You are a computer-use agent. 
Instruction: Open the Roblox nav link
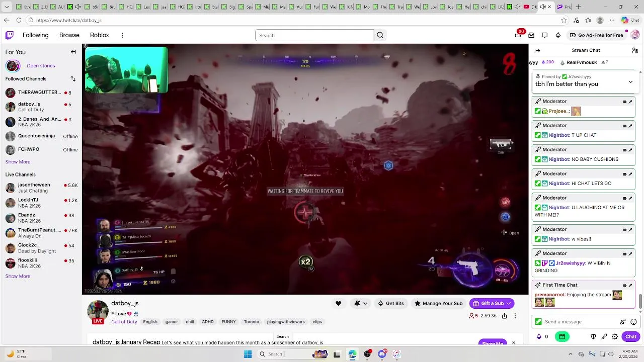[x=100, y=35]
